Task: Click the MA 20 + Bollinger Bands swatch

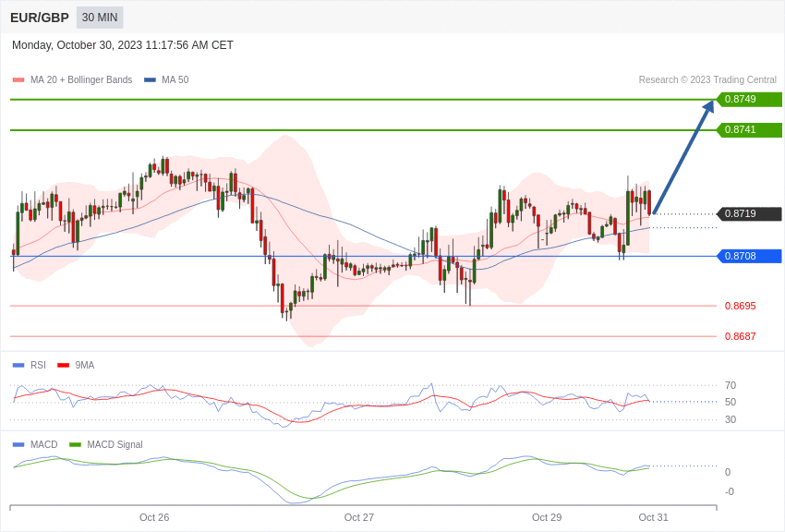Action: pos(18,80)
